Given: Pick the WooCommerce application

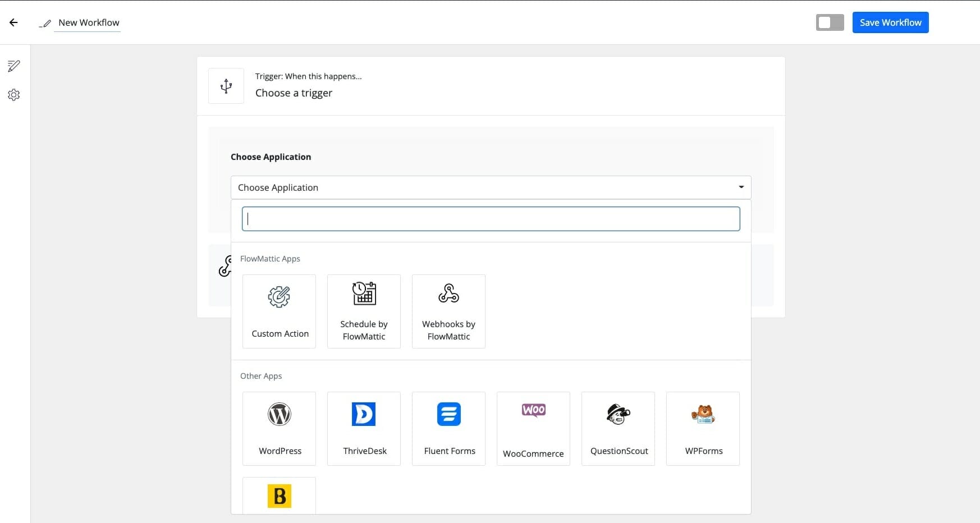Looking at the screenshot, I should coord(533,429).
